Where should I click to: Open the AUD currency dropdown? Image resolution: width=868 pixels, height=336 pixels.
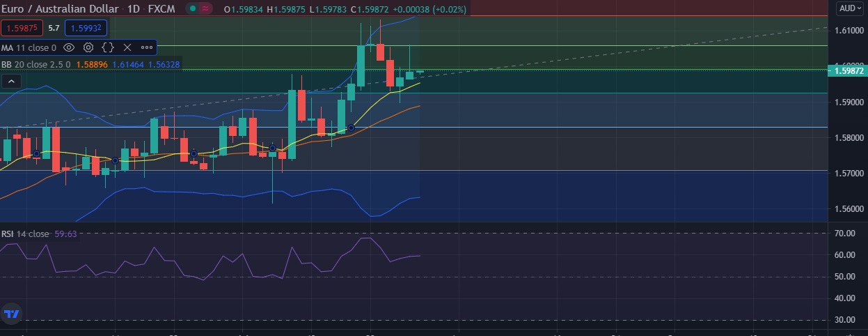point(850,8)
